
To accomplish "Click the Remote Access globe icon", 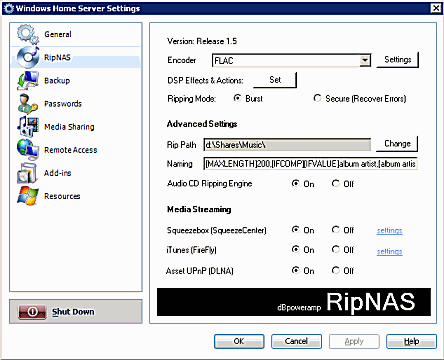I will coord(28,150).
